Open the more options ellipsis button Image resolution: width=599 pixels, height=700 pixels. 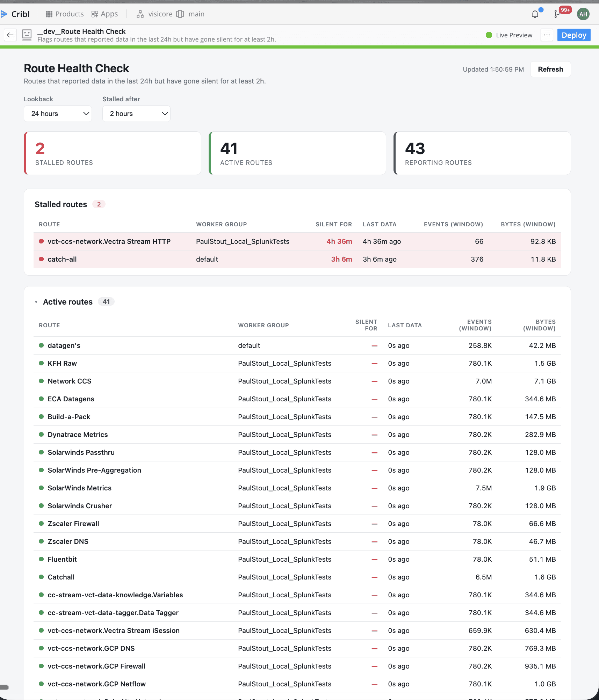pyautogui.click(x=547, y=35)
